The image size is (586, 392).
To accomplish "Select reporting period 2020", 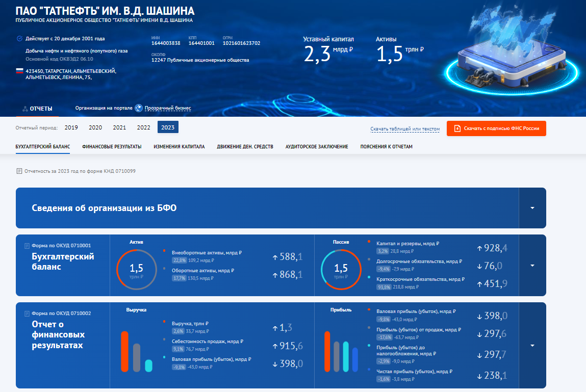I will (x=95, y=127).
